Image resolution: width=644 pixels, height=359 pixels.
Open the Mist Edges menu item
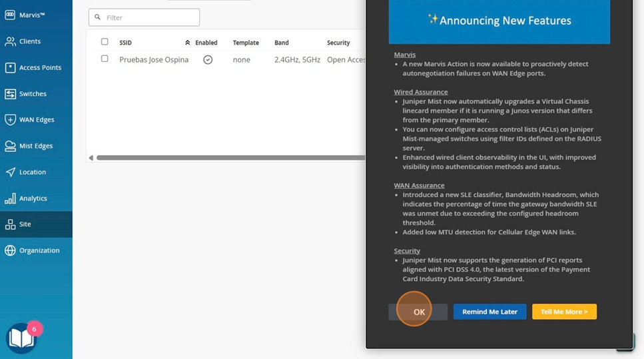point(36,147)
